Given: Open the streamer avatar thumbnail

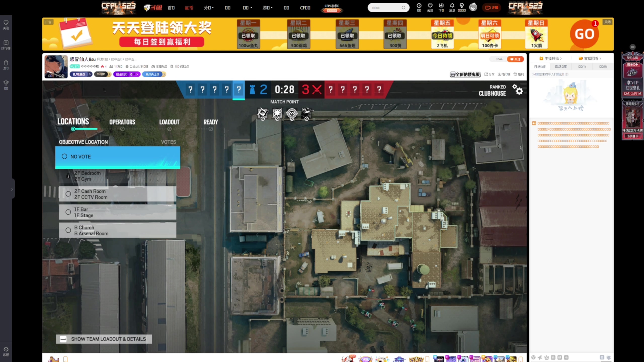Looking at the screenshot, I should (x=56, y=67).
